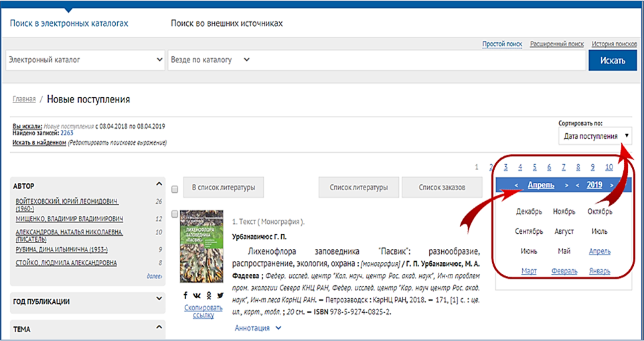Switch to Поиск во внешних источниках tab
The image size is (644, 341).
(226, 23)
